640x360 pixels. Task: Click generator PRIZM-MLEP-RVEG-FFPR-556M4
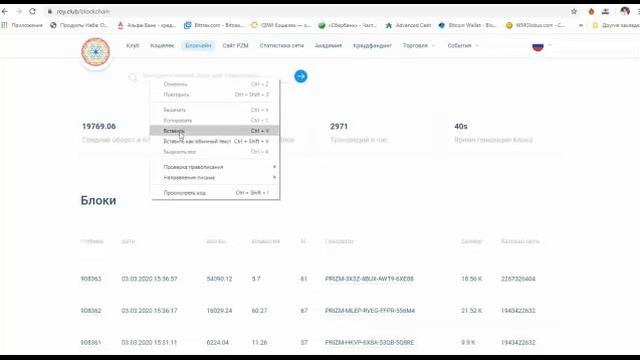click(370, 311)
